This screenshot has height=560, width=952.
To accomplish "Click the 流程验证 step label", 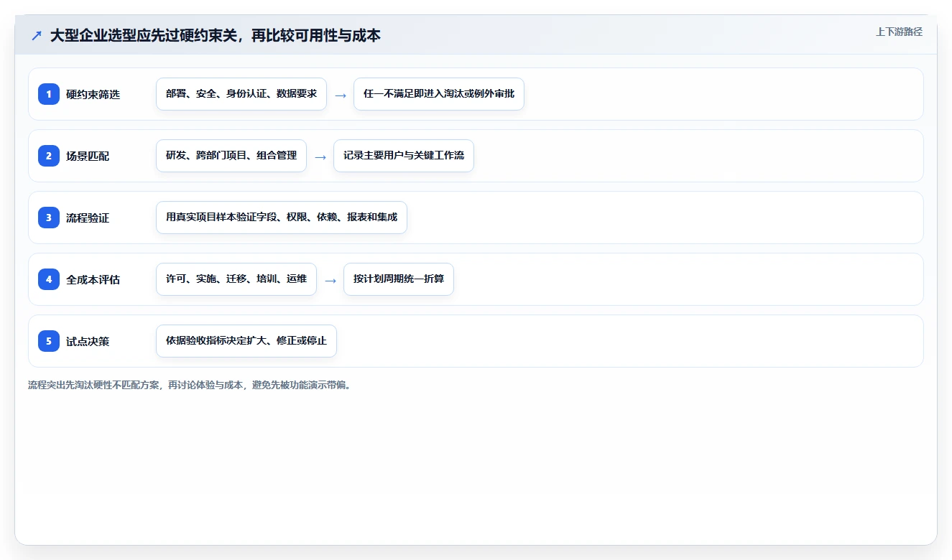I will click(88, 218).
